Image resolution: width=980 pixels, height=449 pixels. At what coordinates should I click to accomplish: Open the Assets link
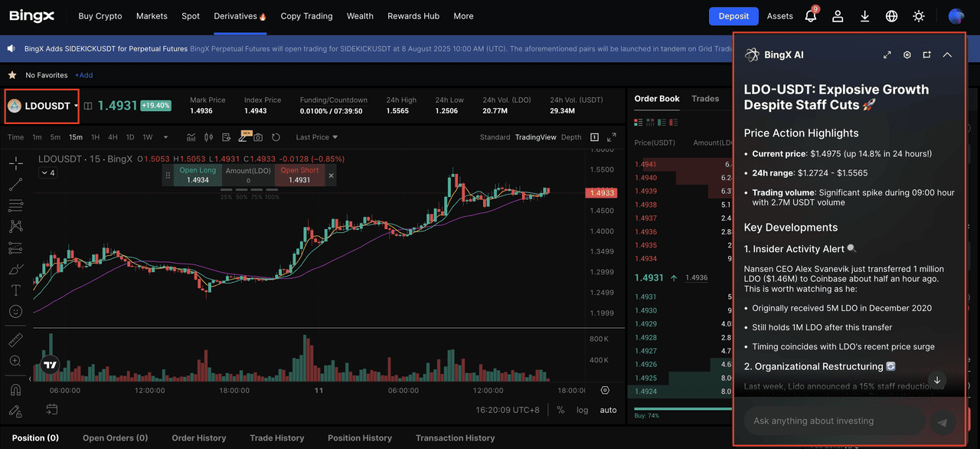[780, 16]
